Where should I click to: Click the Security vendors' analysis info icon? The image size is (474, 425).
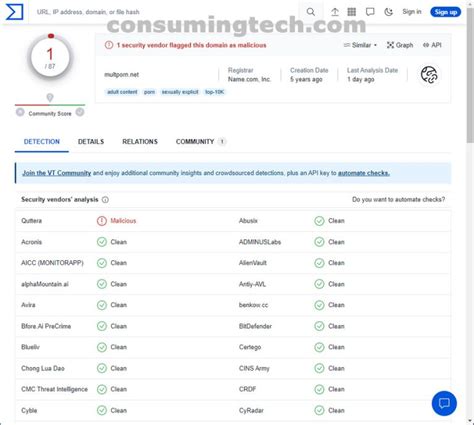[105, 200]
